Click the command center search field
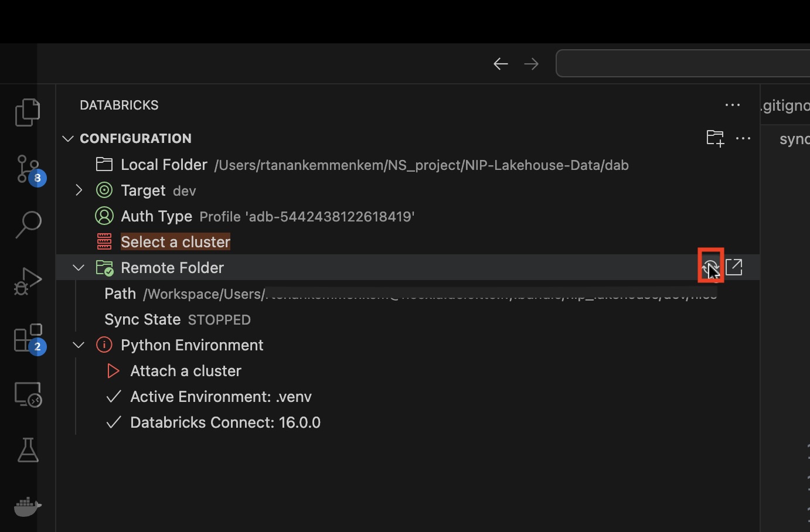 click(683, 64)
